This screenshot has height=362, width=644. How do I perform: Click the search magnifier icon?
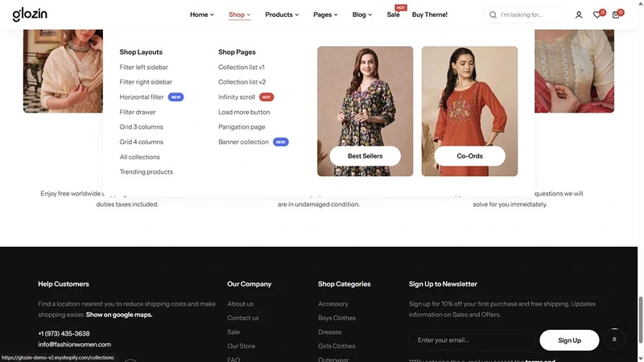point(493,14)
